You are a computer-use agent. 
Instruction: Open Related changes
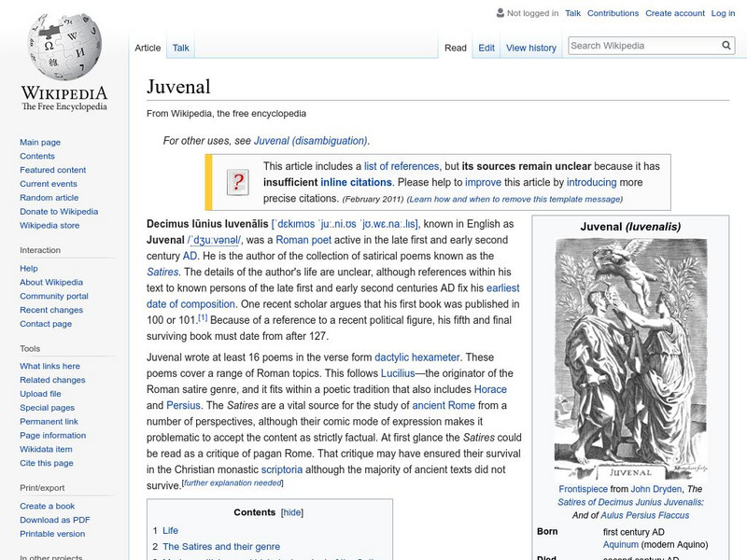point(52,380)
